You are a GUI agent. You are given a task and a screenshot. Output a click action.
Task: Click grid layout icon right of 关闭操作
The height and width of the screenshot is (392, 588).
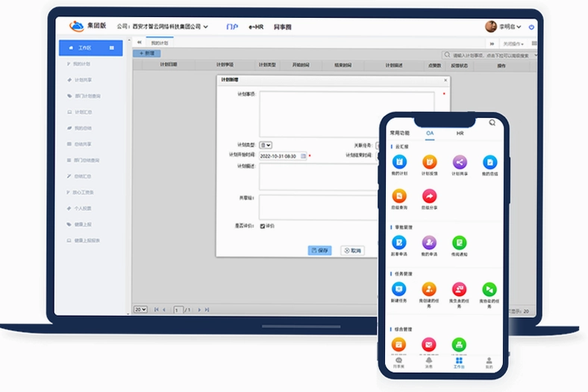(534, 43)
